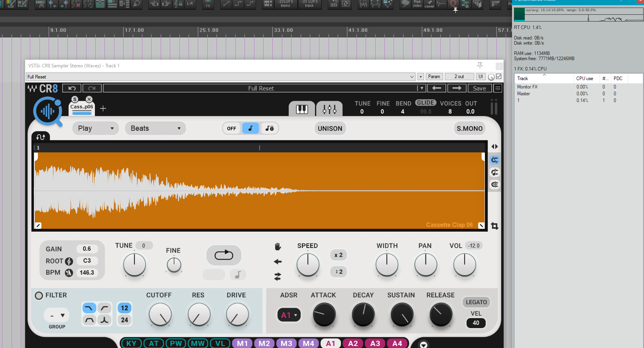The width and height of the screenshot is (644, 348).
Task: Detect root note with the ROOT icon
Action: click(69, 261)
